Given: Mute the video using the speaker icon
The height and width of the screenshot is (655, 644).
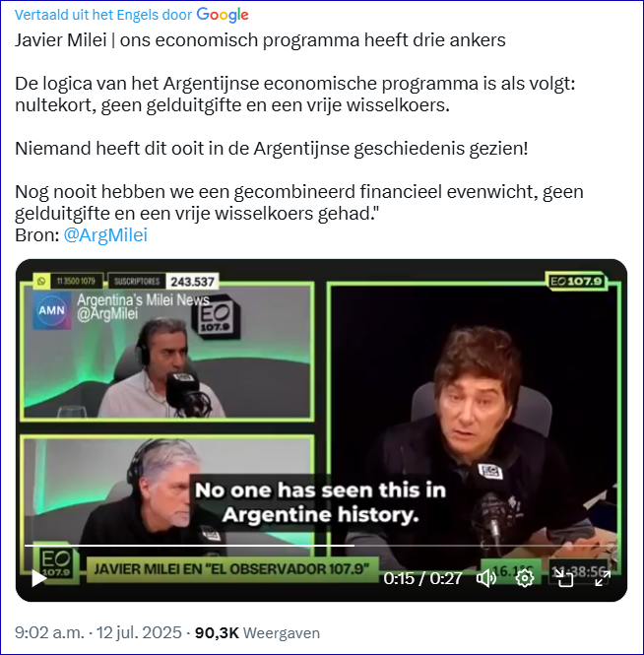Looking at the screenshot, I should tap(486, 578).
